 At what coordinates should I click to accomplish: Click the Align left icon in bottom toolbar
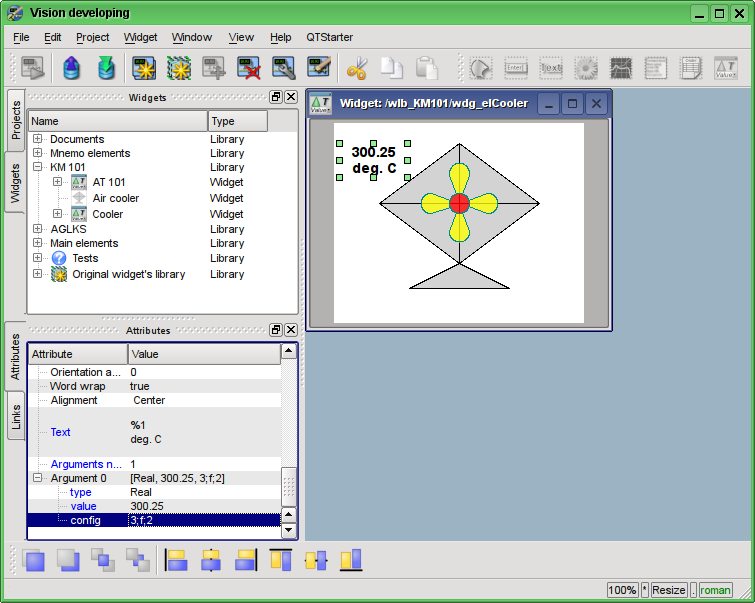pyautogui.click(x=176, y=560)
